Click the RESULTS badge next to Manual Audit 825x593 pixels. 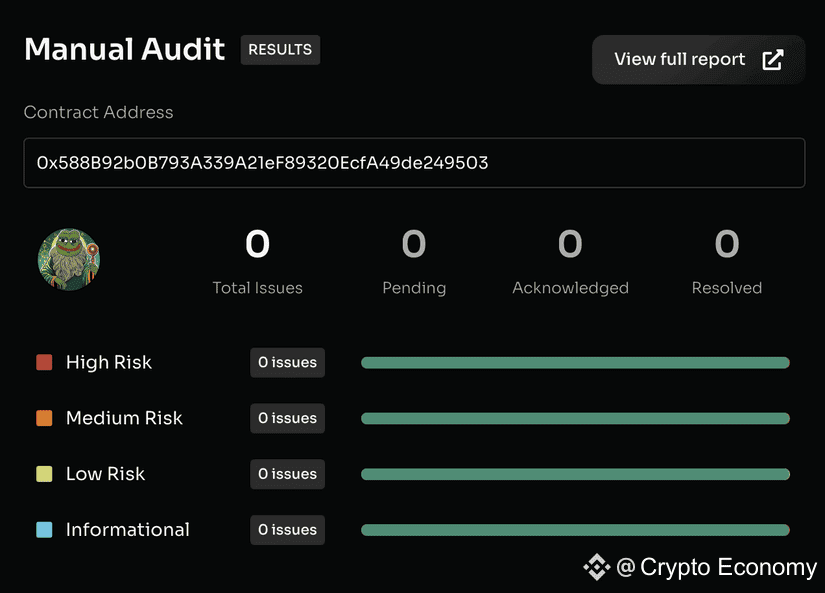280,50
